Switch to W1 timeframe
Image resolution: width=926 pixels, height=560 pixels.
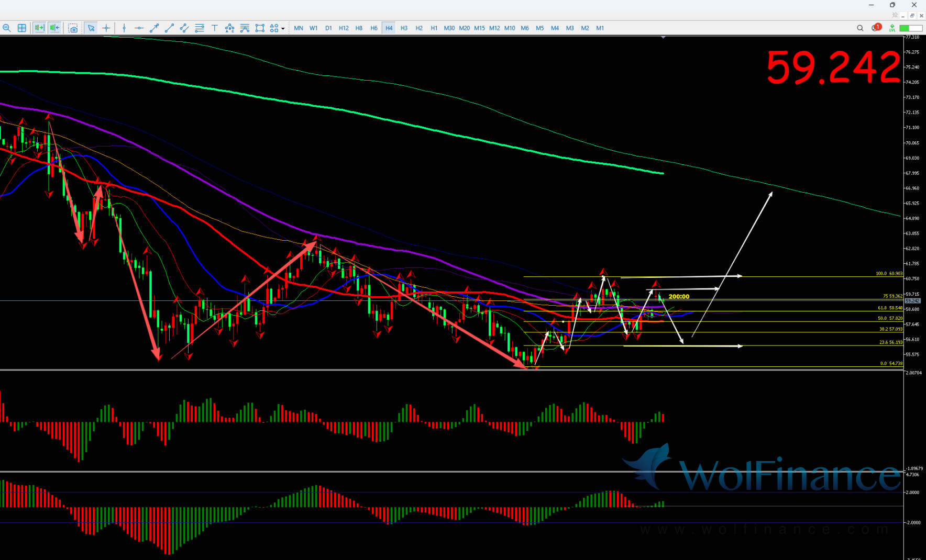click(314, 28)
